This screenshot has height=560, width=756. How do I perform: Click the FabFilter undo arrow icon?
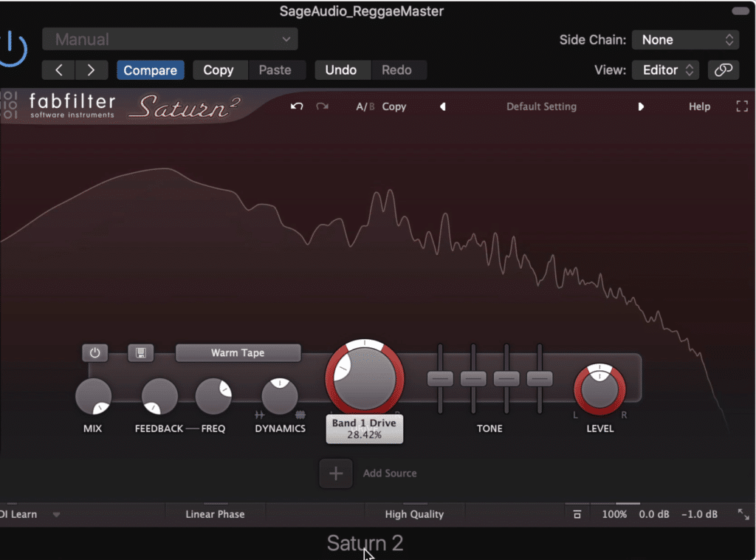click(x=297, y=106)
